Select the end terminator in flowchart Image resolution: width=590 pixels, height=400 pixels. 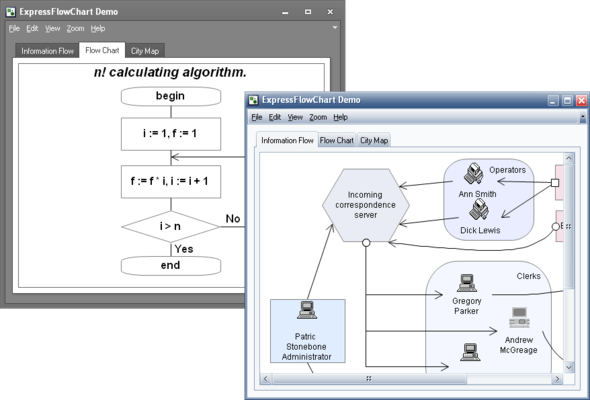point(171,266)
